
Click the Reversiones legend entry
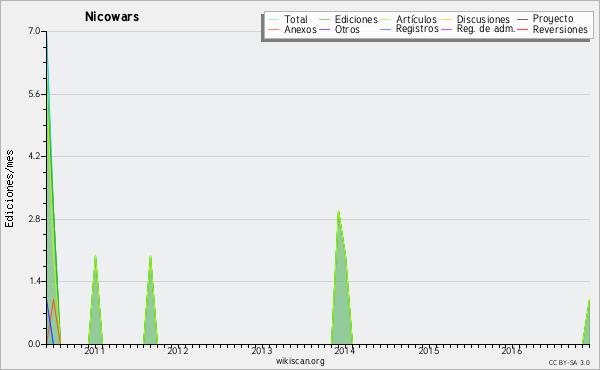coord(553,29)
